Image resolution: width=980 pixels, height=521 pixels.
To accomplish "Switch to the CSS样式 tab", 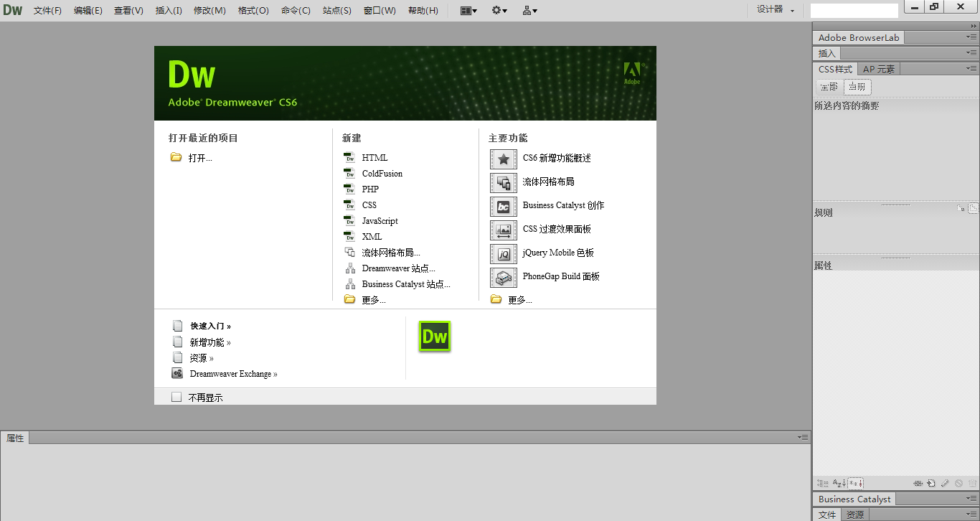I will (836, 69).
